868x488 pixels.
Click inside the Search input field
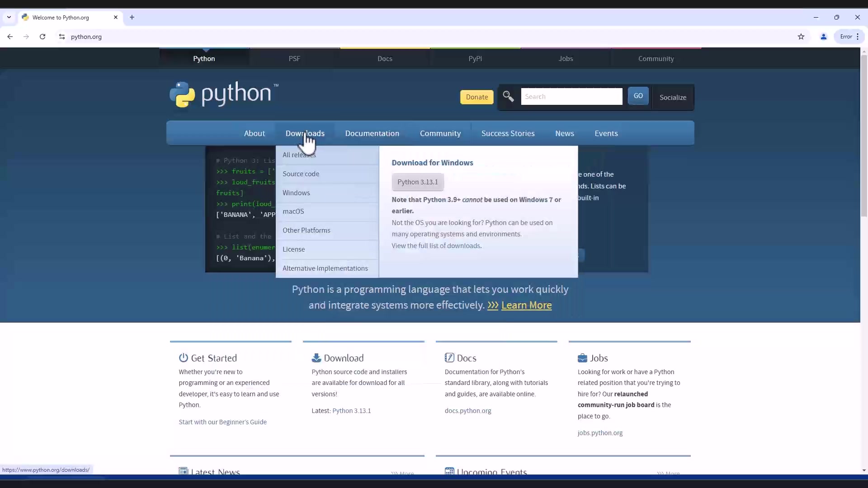pos(571,96)
